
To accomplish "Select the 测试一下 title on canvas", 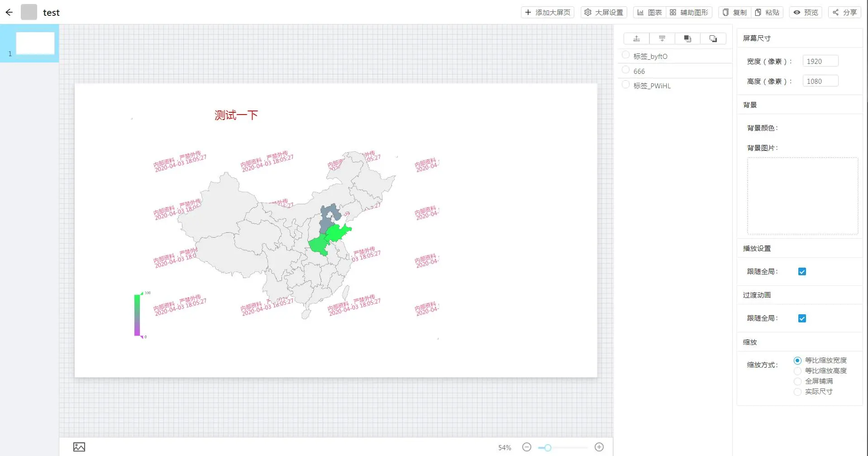I will click(x=236, y=115).
